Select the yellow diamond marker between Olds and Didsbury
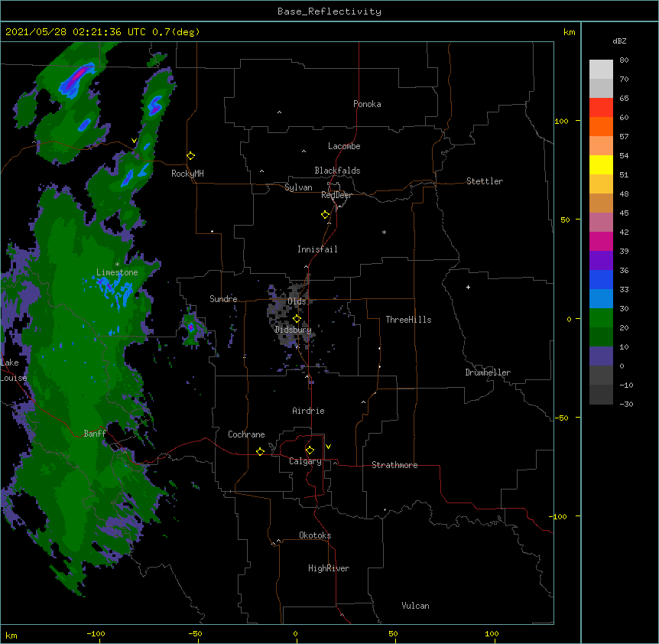Viewport: 659px width, 644px height. pyautogui.click(x=297, y=318)
